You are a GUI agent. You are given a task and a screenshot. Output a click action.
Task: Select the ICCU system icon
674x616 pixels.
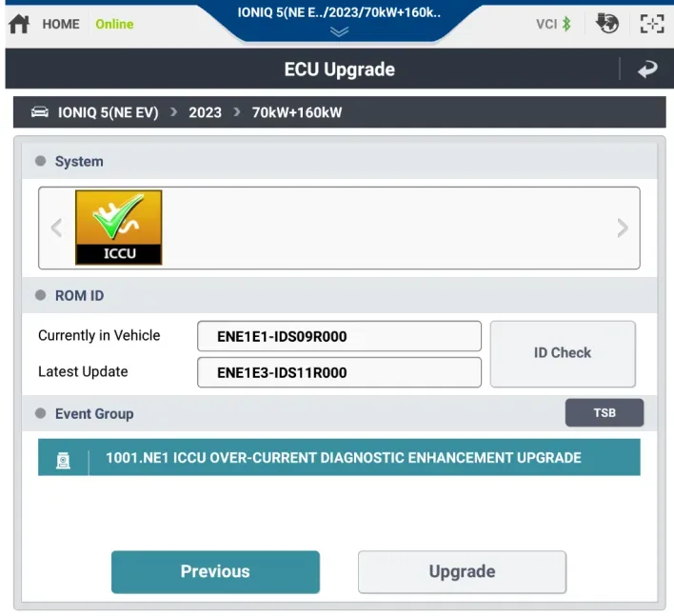coord(119,228)
